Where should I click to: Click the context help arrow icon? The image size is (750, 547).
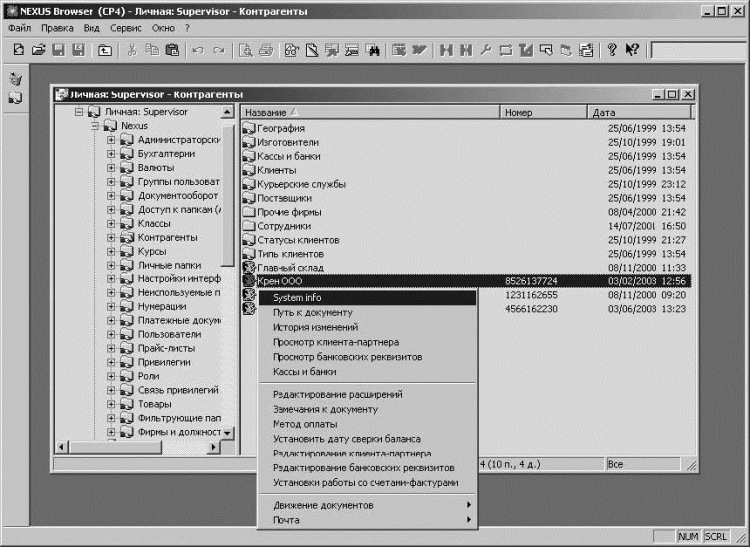click(x=632, y=49)
